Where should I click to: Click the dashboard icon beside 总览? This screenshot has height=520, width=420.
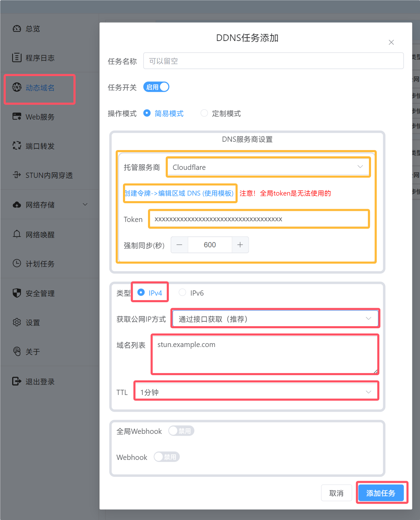coord(17,28)
